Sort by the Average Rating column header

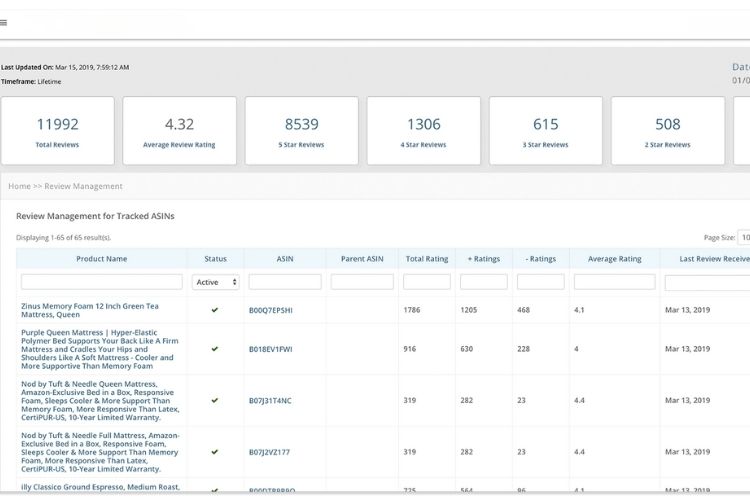[x=615, y=259]
